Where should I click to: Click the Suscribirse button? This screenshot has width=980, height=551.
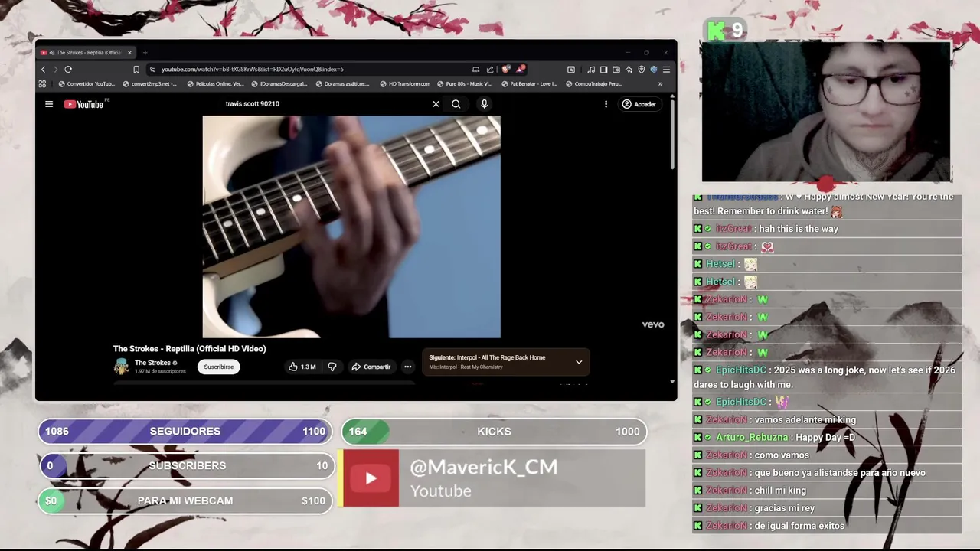(218, 367)
